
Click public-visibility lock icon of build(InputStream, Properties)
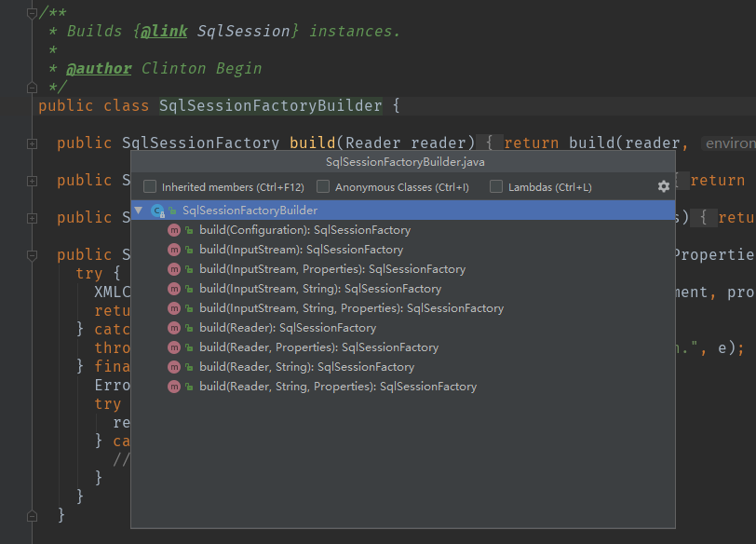point(190,269)
